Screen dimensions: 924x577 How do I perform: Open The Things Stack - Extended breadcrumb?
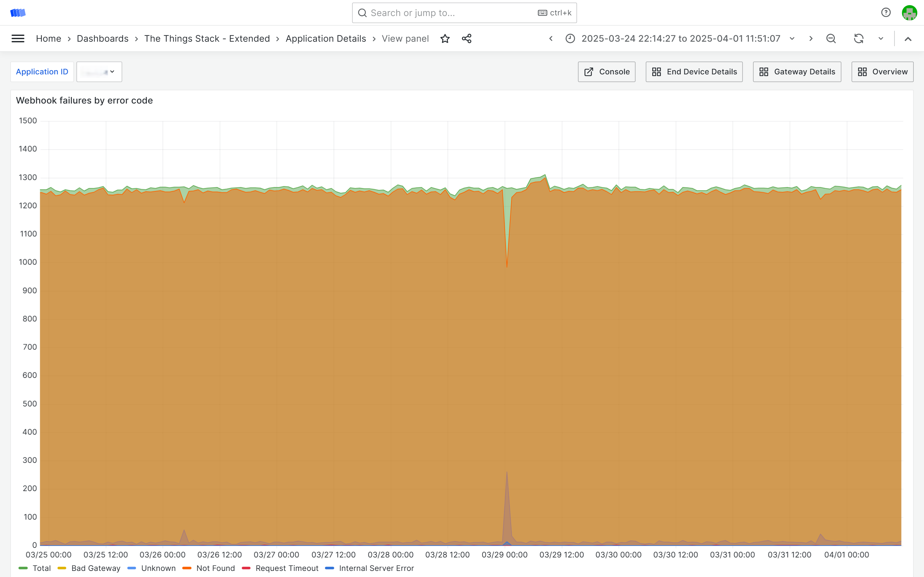tap(207, 38)
